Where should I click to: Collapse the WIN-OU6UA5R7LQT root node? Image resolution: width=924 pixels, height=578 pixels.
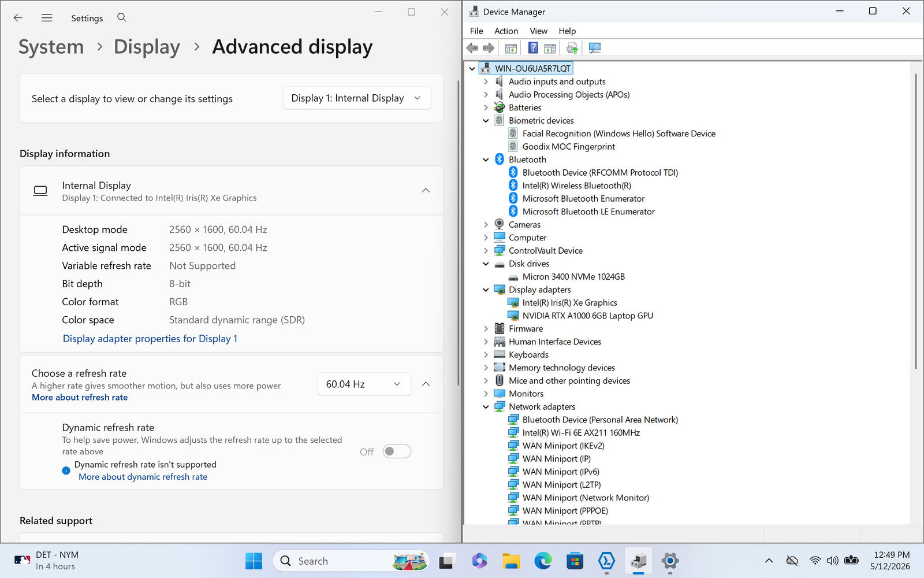pos(472,69)
